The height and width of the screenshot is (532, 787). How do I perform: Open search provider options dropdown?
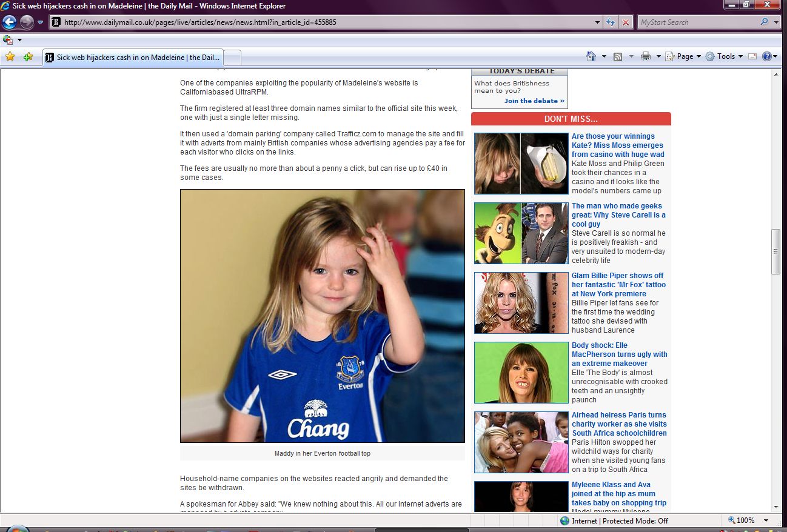777,22
